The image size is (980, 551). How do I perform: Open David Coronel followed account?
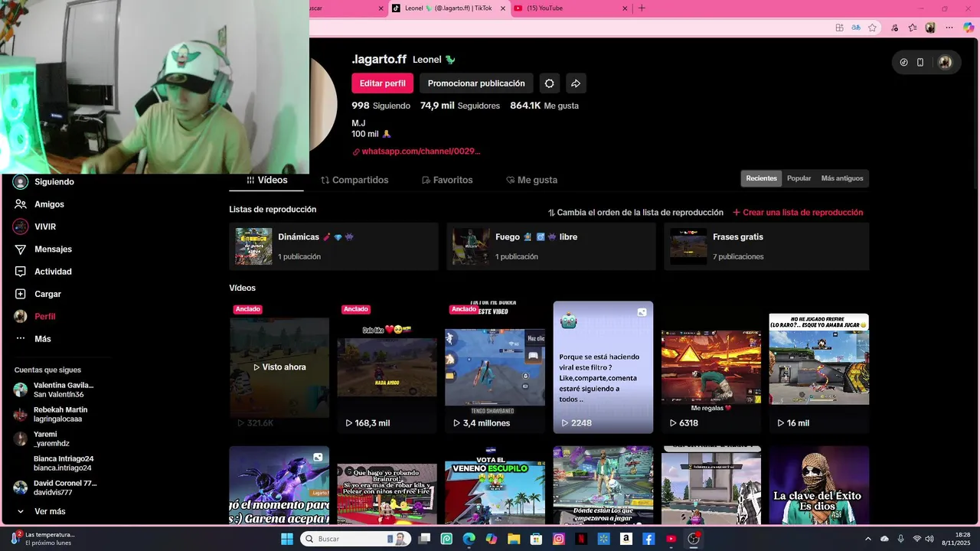pyautogui.click(x=55, y=487)
